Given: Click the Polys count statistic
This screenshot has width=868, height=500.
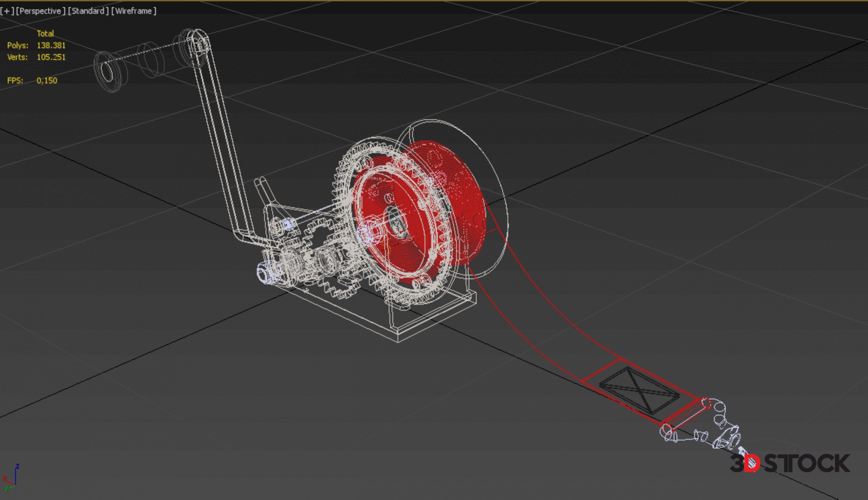Looking at the screenshot, I should click(51, 45).
